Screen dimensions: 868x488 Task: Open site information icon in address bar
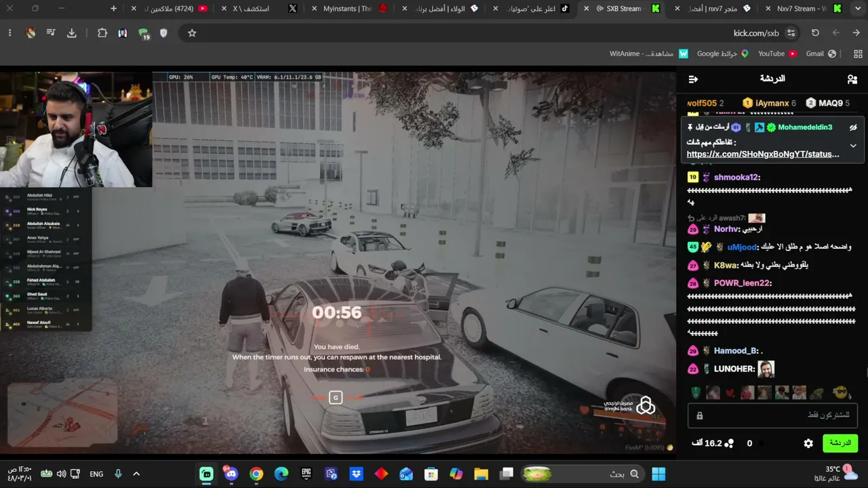click(791, 33)
